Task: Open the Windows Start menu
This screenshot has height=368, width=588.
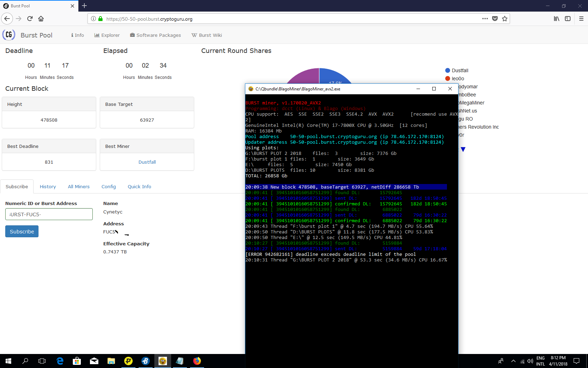Action: click(x=8, y=361)
